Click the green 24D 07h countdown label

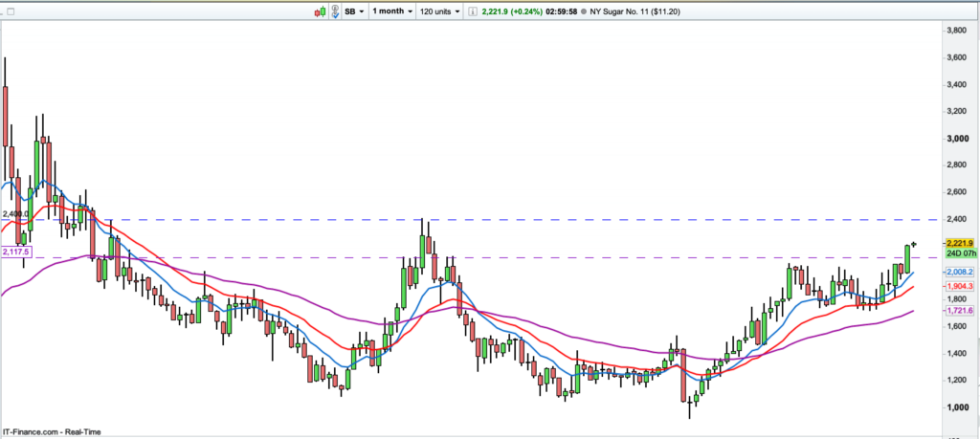[x=958, y=254]
